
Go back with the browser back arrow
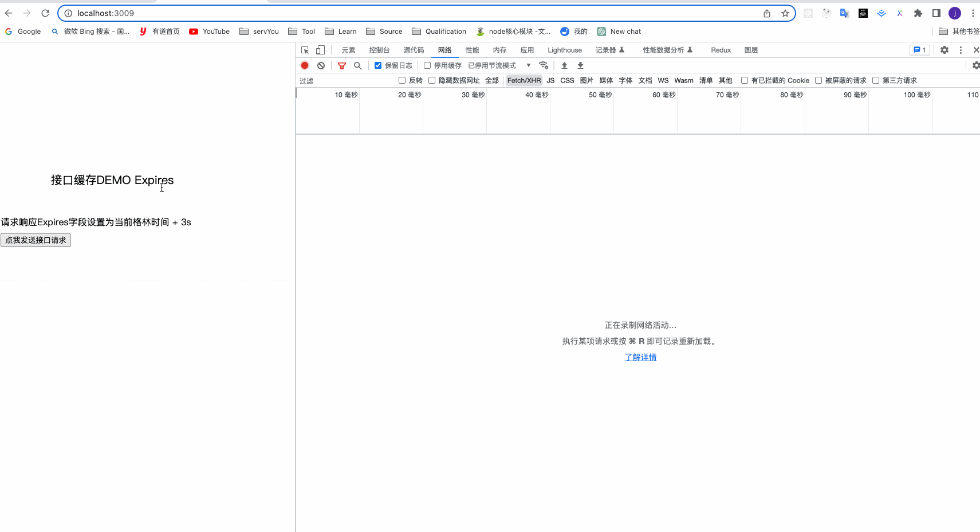point(9,13)
